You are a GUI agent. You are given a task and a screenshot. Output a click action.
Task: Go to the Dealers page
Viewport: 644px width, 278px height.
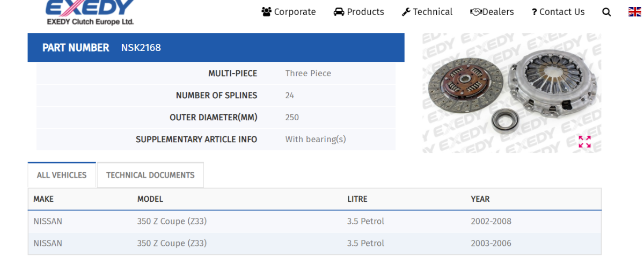tap(498, 12)
